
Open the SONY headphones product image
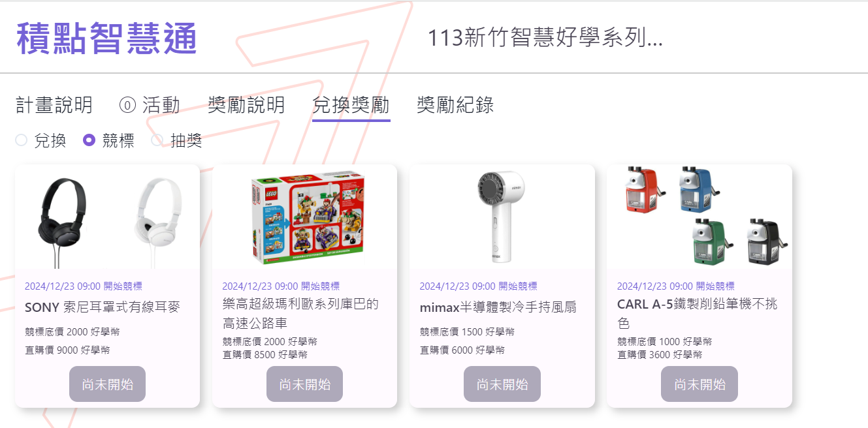[x=107, y=217]
